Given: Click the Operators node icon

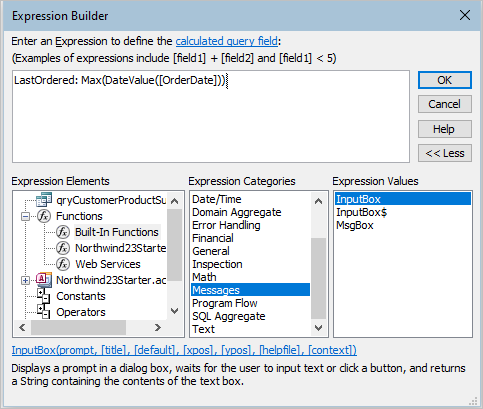Looking at the screenshot, I should [44, 312].
